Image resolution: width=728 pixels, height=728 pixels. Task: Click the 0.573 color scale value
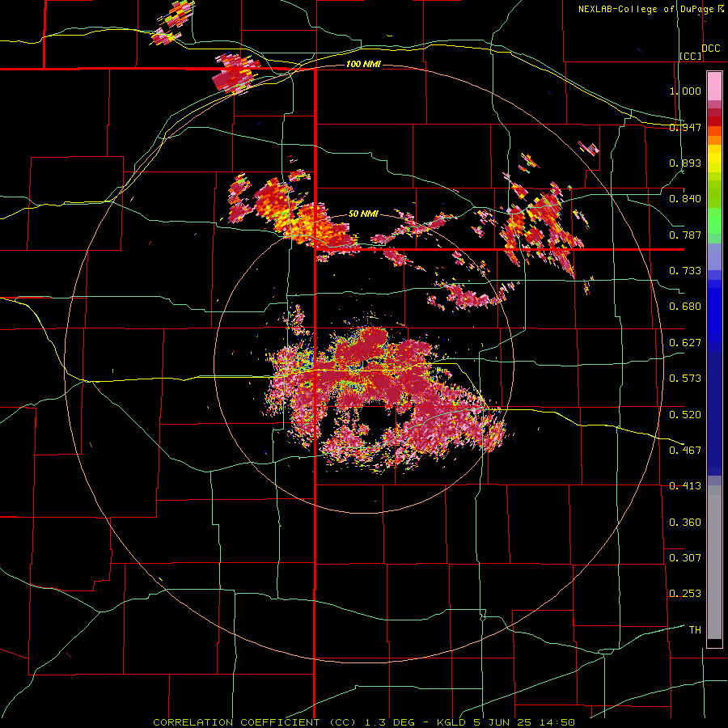click(x=685, y=379)
